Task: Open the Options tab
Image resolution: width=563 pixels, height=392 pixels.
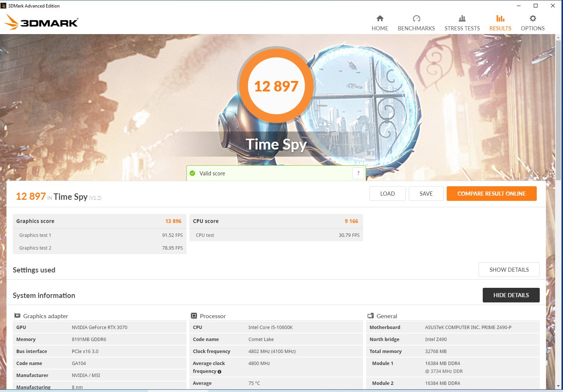Action: [533, 23]
